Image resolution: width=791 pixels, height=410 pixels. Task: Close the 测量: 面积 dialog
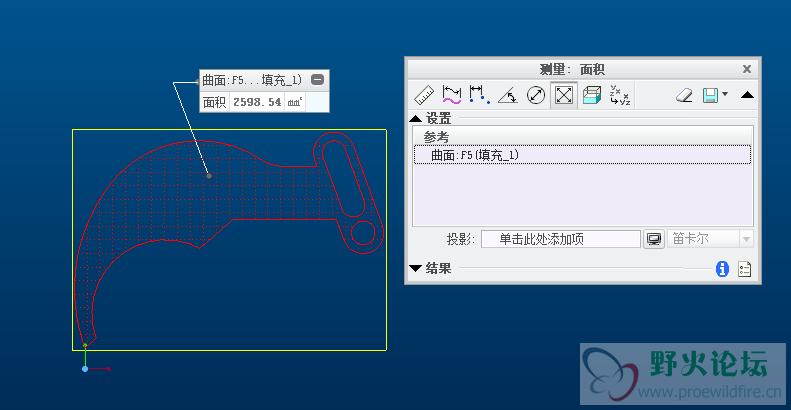747,69
